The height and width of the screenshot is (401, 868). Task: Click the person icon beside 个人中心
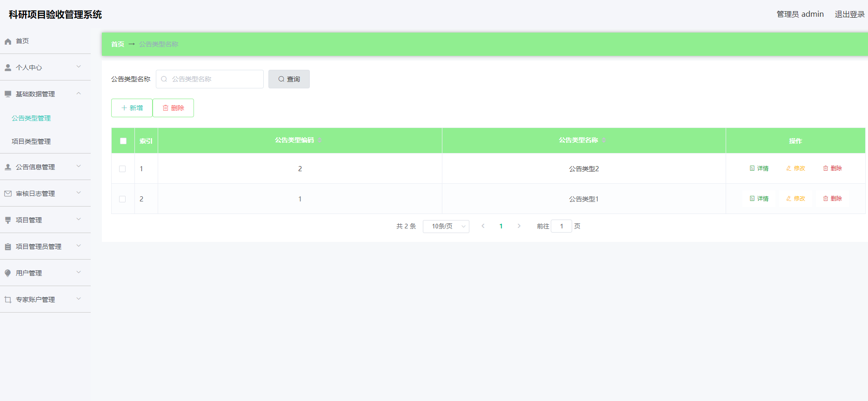pyautogui.click(x=8, y=67)
